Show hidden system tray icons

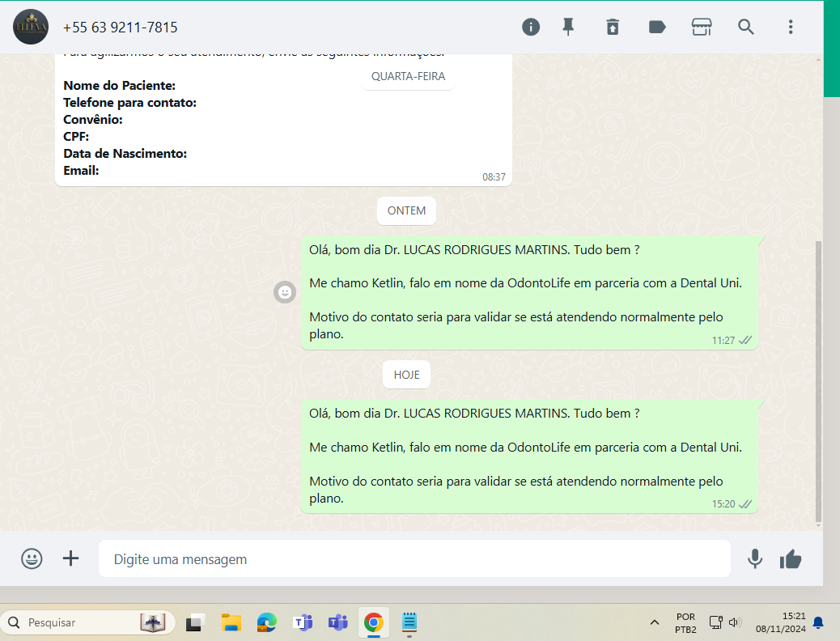click(654, 622)
